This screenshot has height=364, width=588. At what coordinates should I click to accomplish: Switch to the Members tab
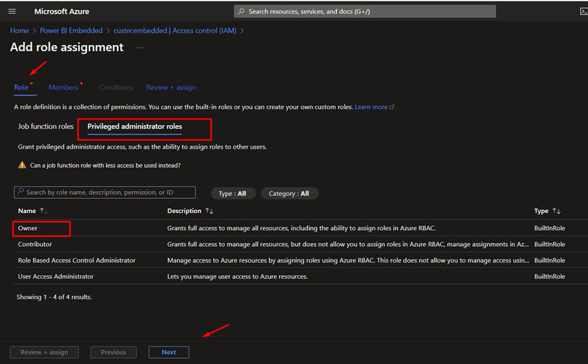click(x=63, y=88)
